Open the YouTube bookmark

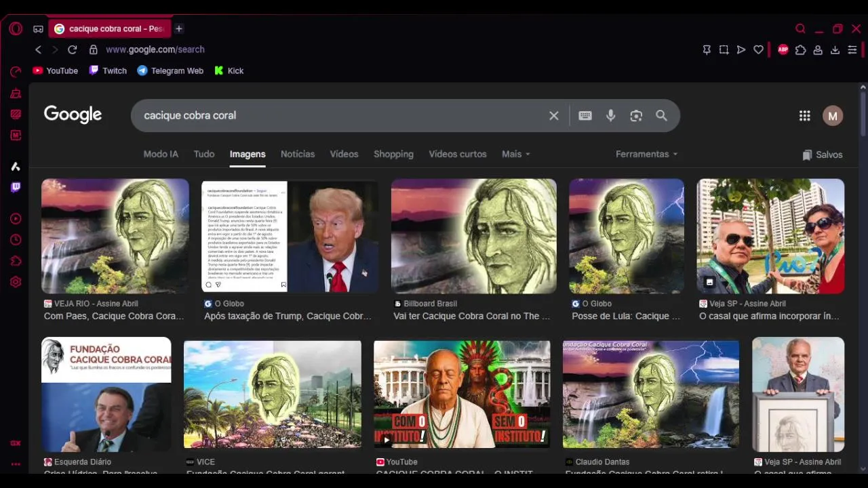coord(56,70)
